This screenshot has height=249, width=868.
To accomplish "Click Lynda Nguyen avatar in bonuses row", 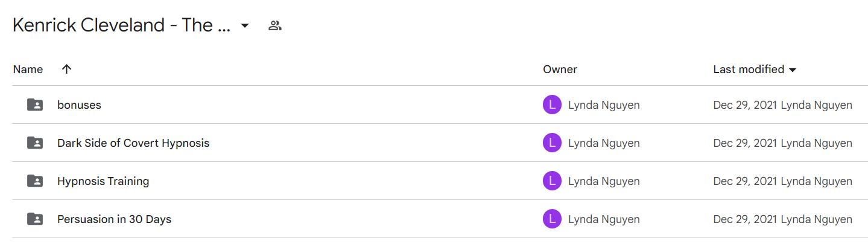I will (x=552, y=105).
